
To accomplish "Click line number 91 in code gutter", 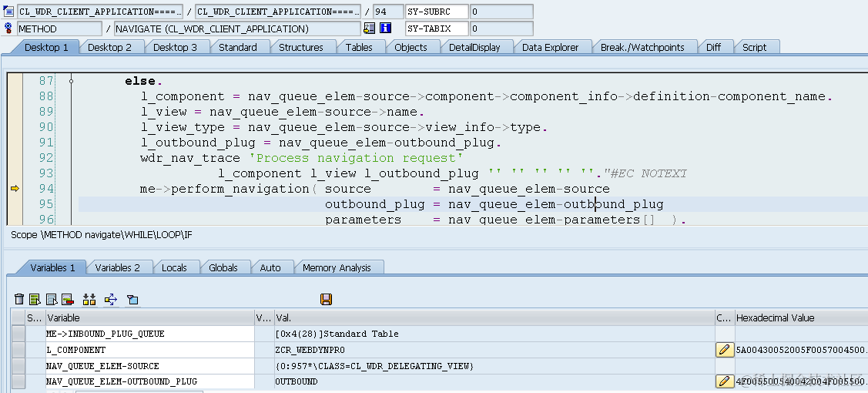I will tap(46, 143).
